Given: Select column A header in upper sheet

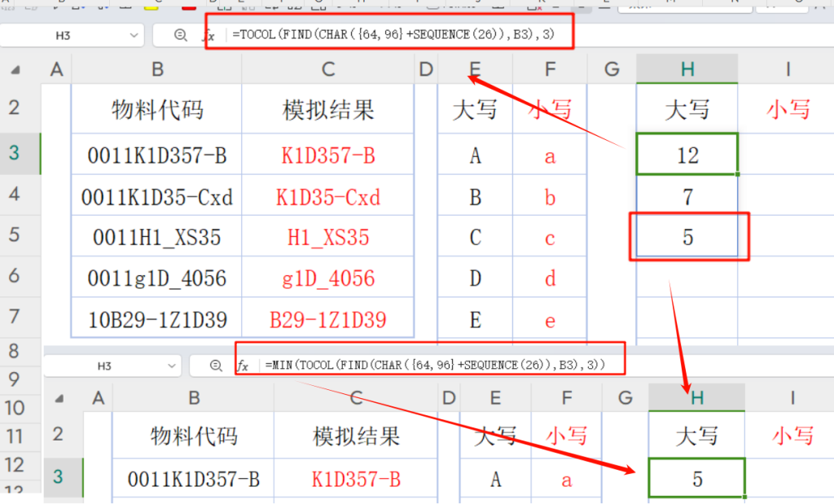Looking at the screenshot, I should pyautogui.click(x=56, y=69).
